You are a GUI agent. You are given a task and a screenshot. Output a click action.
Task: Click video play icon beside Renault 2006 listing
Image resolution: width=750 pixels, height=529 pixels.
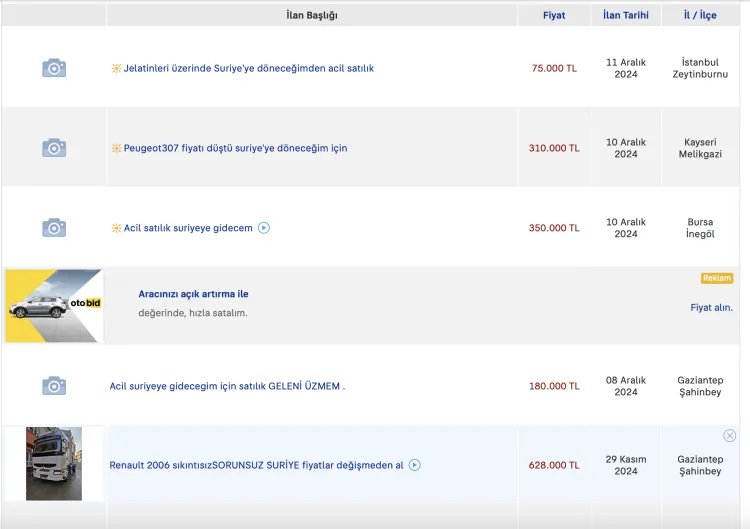[x=415, y=465]
